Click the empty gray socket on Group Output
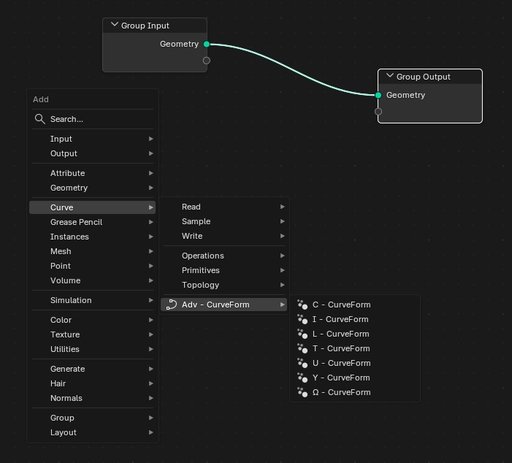Viewport: 512px width, 463px height. [x=378, y=111]
